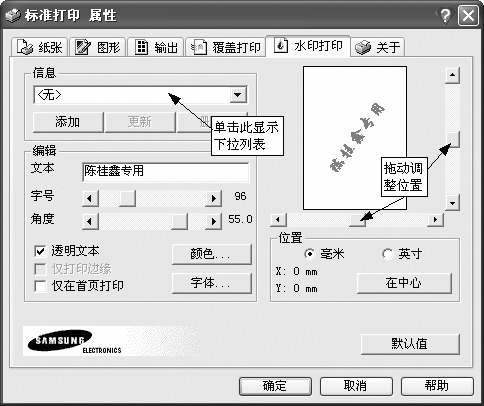Click the 水印打印 tab watermark icon
The width and height of the screenshot is (484, 406).
[x=281, y=45]
